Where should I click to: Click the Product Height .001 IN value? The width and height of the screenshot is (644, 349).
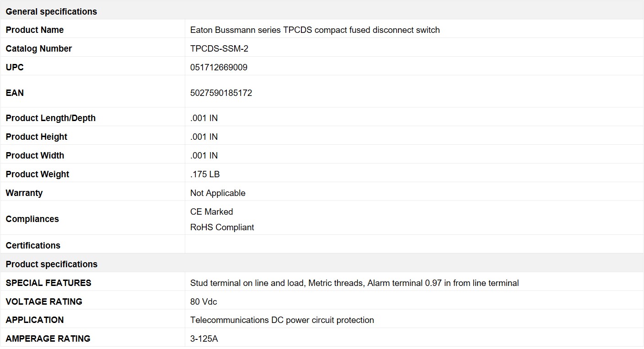(x=204, y=137)
